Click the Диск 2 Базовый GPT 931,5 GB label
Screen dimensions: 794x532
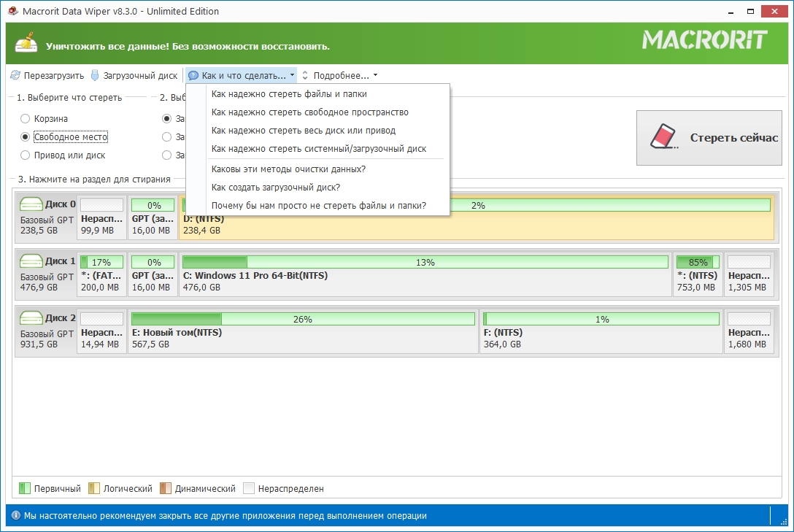pos(47,331)
